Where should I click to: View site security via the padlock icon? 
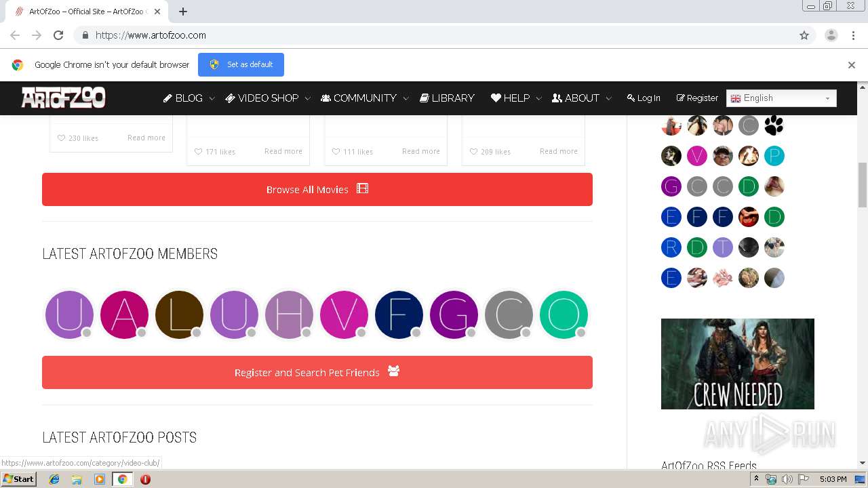pyautogui.click(x=85, y=35)
